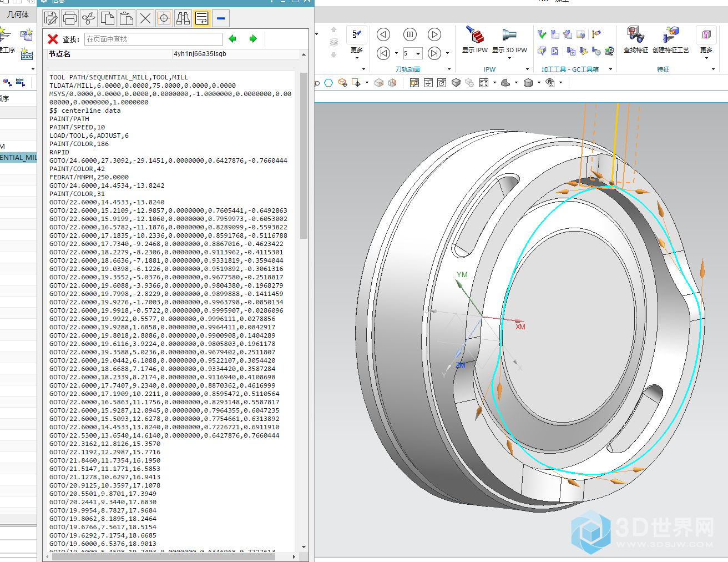Screen dimensions: 728x562
Task: Click the LOAD/TOOL,6,ADJUST,6 line
Action: click(x=89, y=136)
